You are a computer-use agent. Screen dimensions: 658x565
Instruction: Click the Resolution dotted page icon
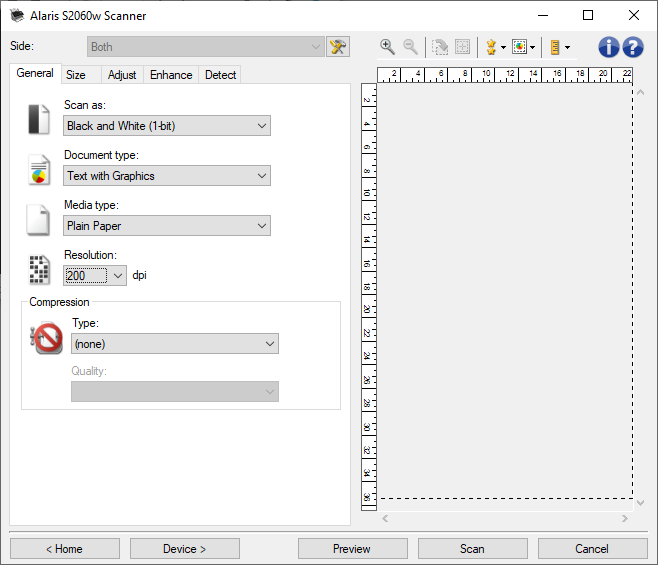point(39,269)
